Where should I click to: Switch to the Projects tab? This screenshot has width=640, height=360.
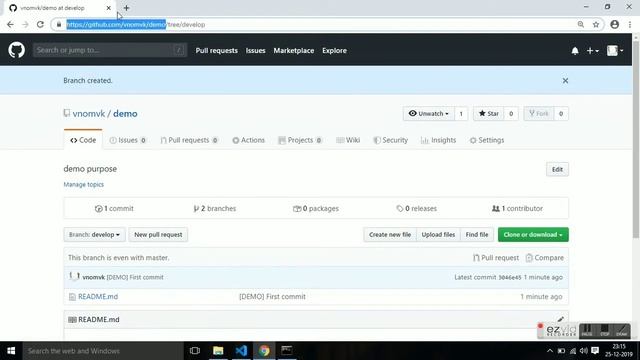coord(300,140)
